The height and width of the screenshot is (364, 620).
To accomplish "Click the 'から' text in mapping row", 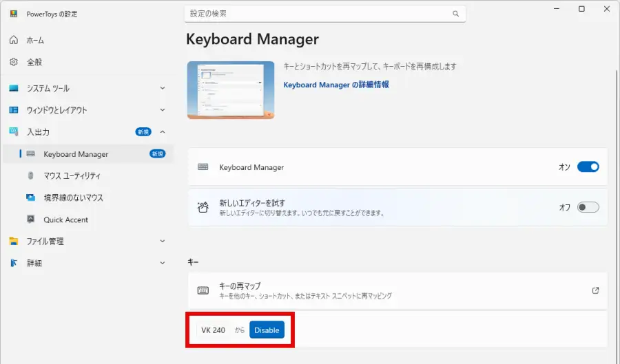I will (240, 330).
